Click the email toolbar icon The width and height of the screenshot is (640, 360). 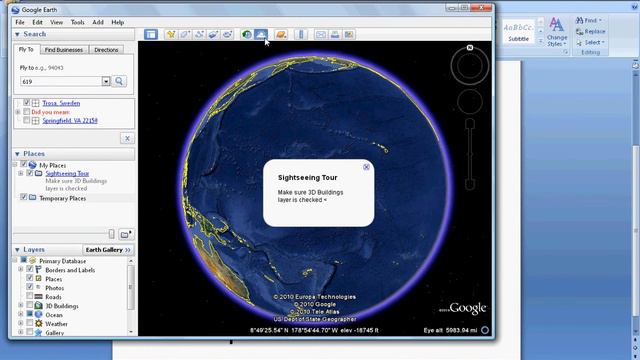click(x=321, y=34)
